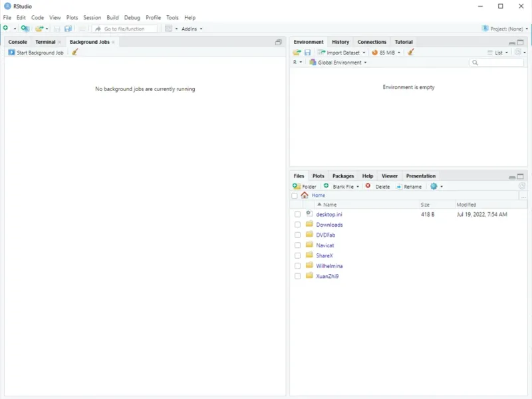The width and height of the screenshot is (532, 399).
Task: Check the desktop.ini checkbox
Action: [x=297, y=214]
